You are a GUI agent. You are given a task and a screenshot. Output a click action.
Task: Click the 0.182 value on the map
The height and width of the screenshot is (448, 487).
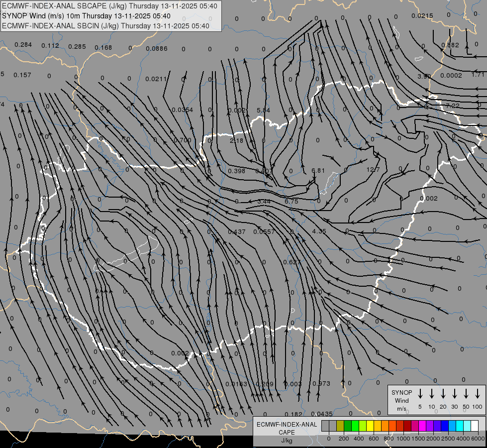[x=293, y=414]
